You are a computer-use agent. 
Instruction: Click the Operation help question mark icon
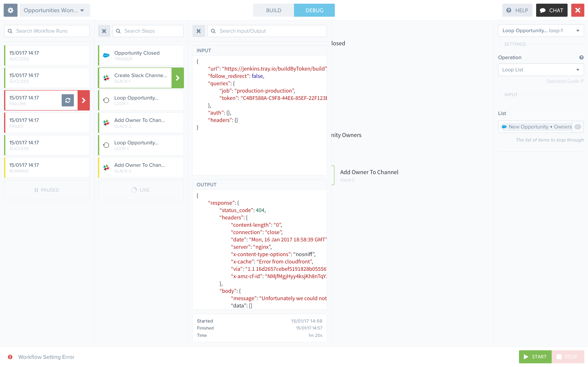click(x=581, y=57)
